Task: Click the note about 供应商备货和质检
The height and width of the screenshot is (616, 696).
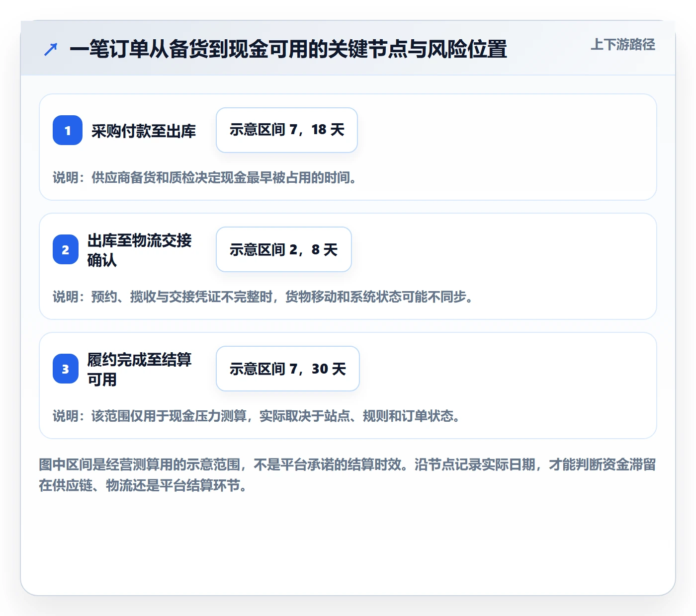Action: tap(205, 177)
